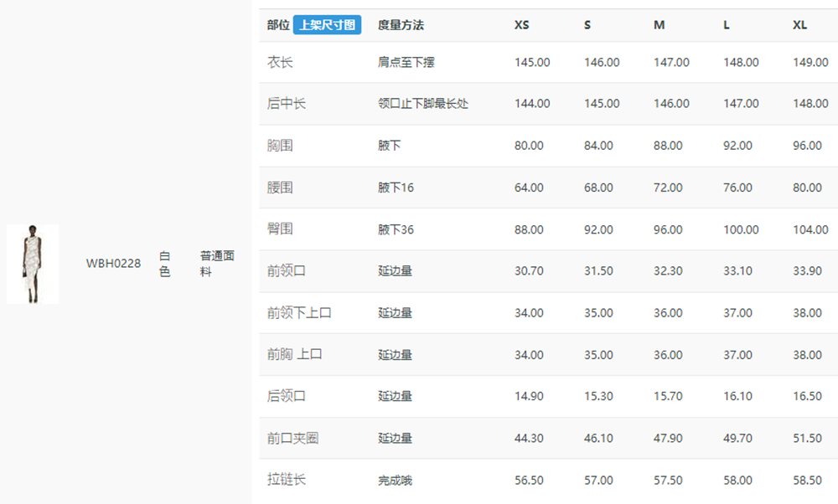Select the 前口夹圈 row label
Image resolution: width=838 pixels, height=504 pixels.
tap(292, 439)
